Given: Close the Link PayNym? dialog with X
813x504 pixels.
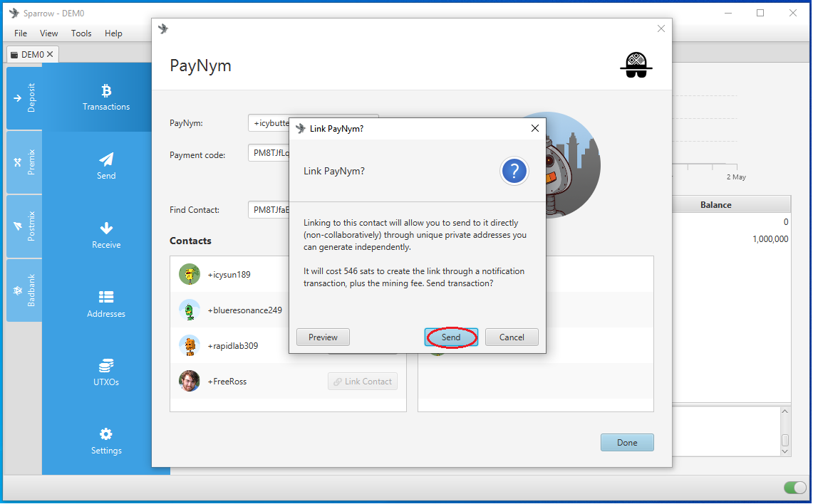Looking at the screenshot, I should [x=535, y=128].
